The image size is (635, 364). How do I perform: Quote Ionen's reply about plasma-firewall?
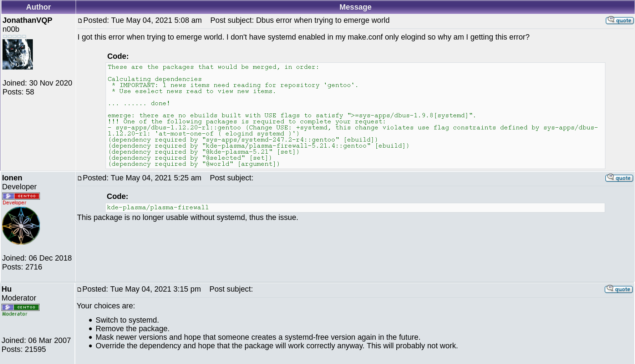(x=619, y=178)
